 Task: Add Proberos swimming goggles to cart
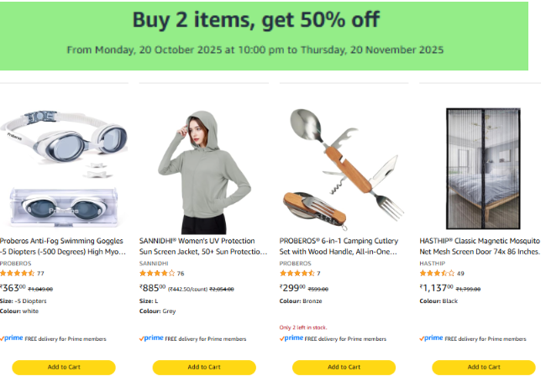pos(64,367)
